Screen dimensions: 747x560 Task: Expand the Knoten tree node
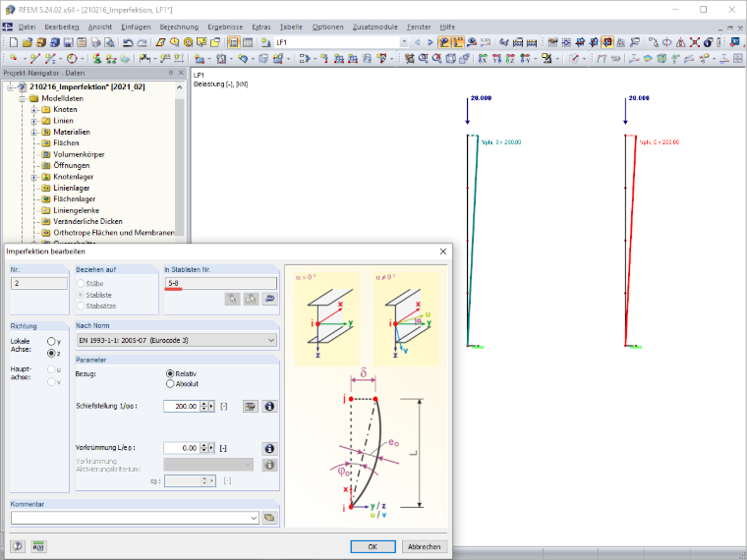[x=33, y=109]
